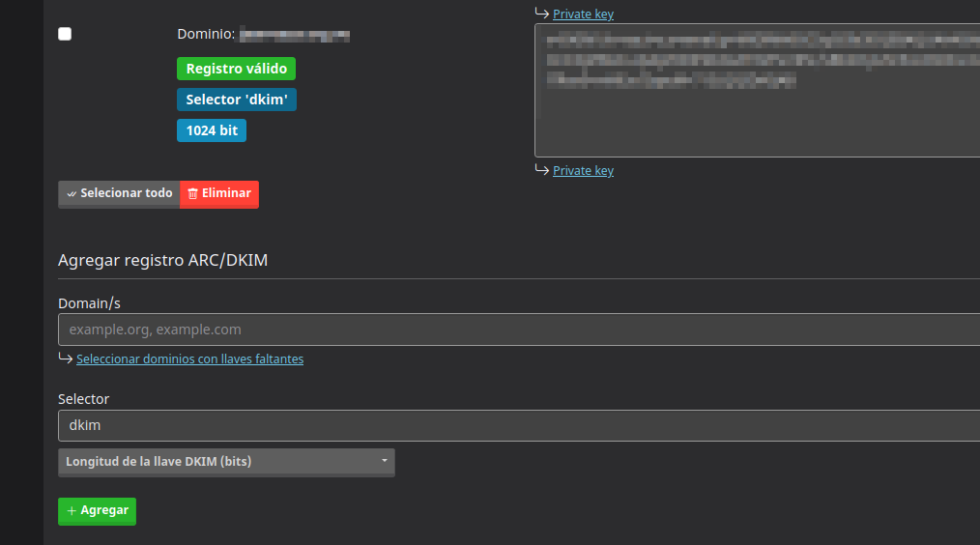
Task: Follow Seleccionar dominios con llaves faltantes link
Action: [189, 359]
